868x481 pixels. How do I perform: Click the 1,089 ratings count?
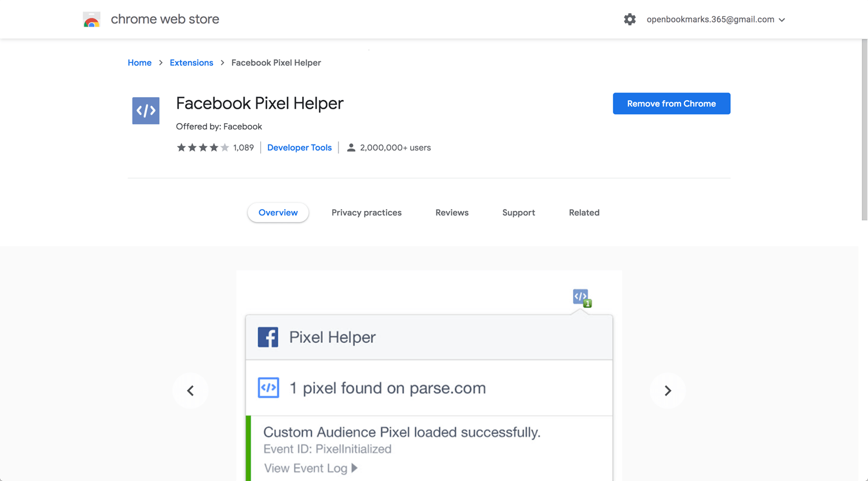click(244, 147)
